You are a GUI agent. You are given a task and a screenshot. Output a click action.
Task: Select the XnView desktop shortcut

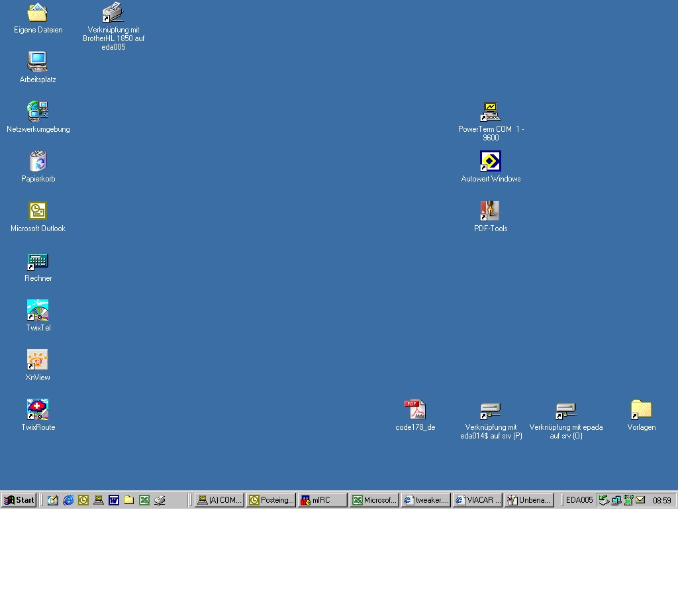tap(38, 360)
